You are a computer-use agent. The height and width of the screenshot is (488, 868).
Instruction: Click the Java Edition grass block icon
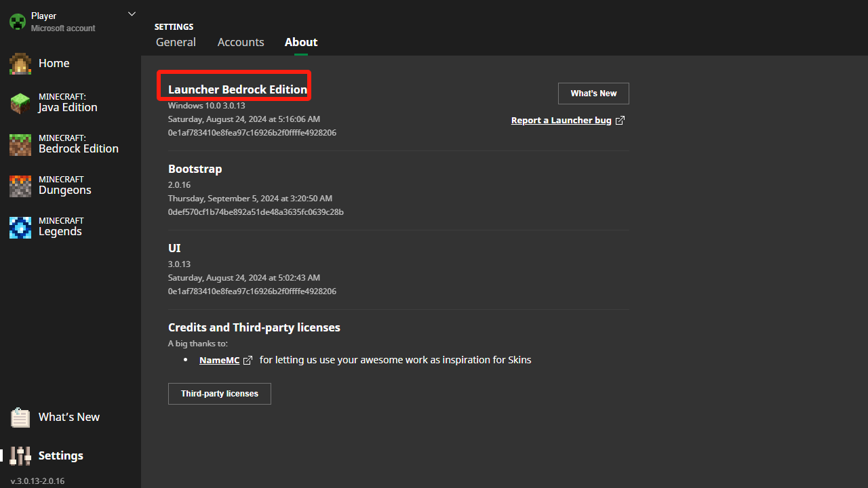click(x=20, y=103)
